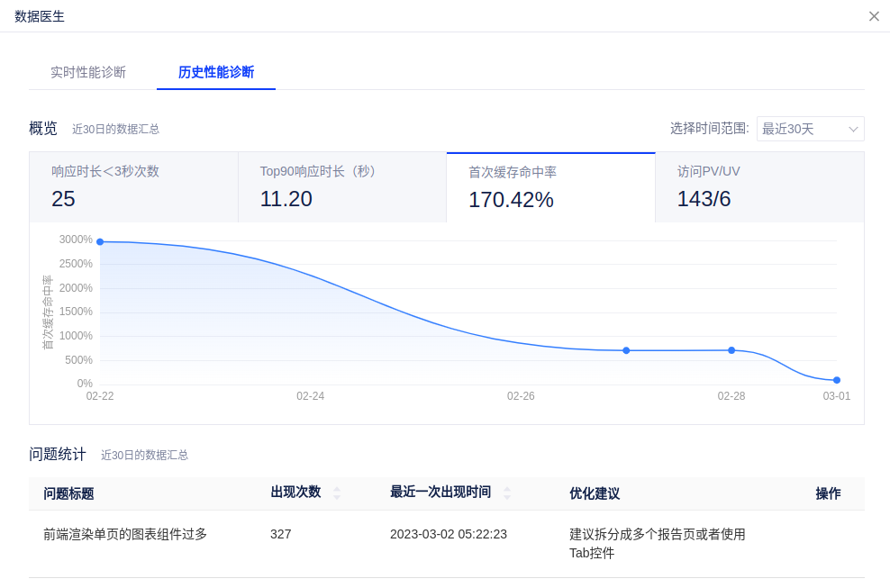Switch to the 实时性能诊断 tab
This screenshot has height=588, width=890.
point(88,72)
